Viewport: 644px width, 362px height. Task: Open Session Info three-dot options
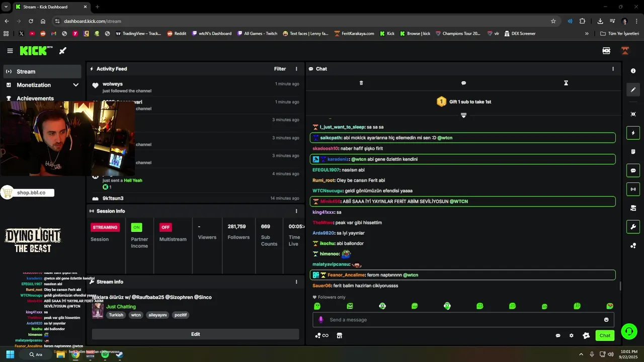pos(296,211)
